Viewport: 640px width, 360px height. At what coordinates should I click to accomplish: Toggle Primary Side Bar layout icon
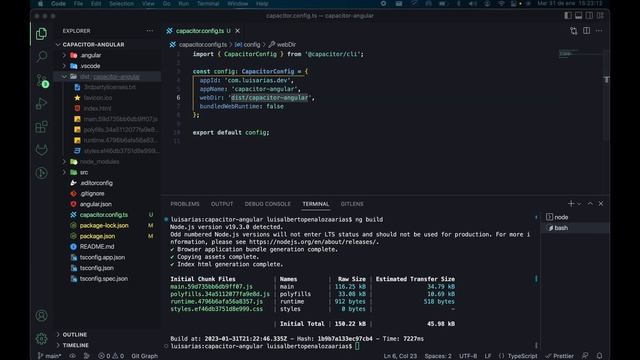click(568, 16)
